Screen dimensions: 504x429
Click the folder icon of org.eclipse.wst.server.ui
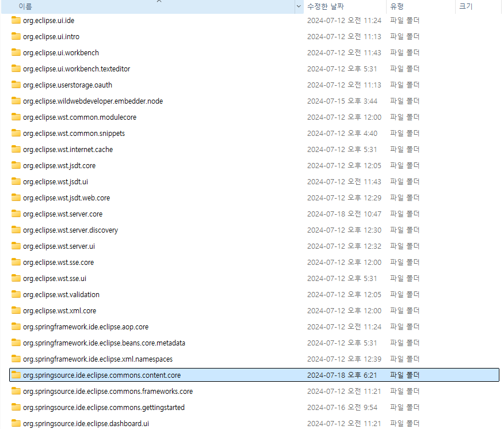(x=16, y=246)
